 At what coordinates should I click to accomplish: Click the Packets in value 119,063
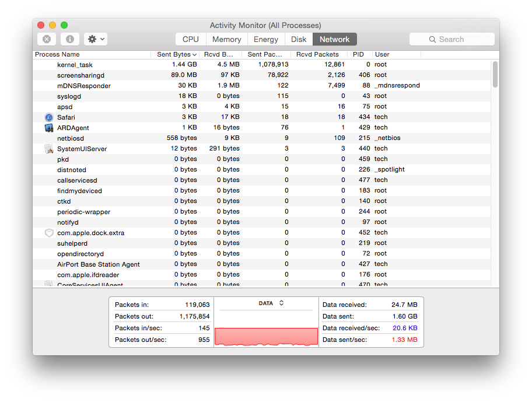tap(197, 305)
